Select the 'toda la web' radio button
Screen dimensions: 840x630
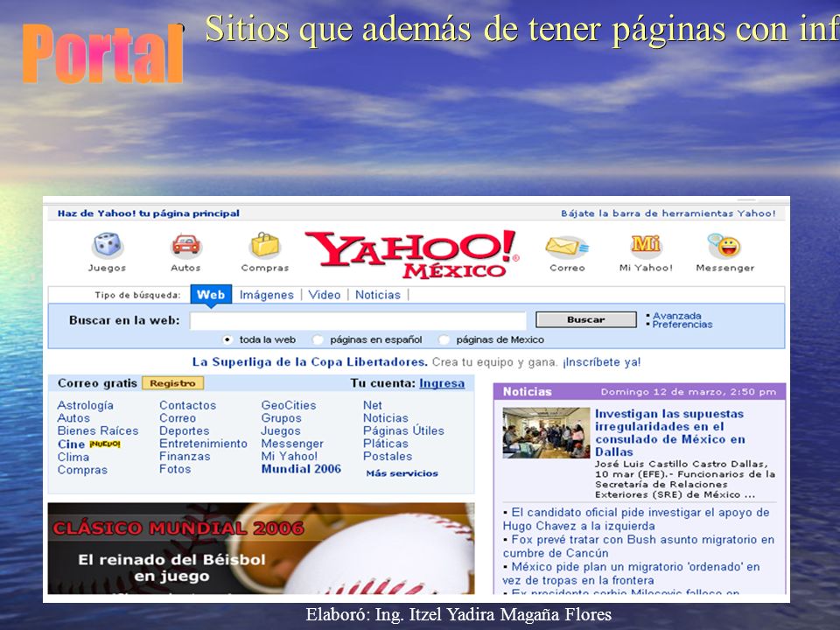[227, 339]
